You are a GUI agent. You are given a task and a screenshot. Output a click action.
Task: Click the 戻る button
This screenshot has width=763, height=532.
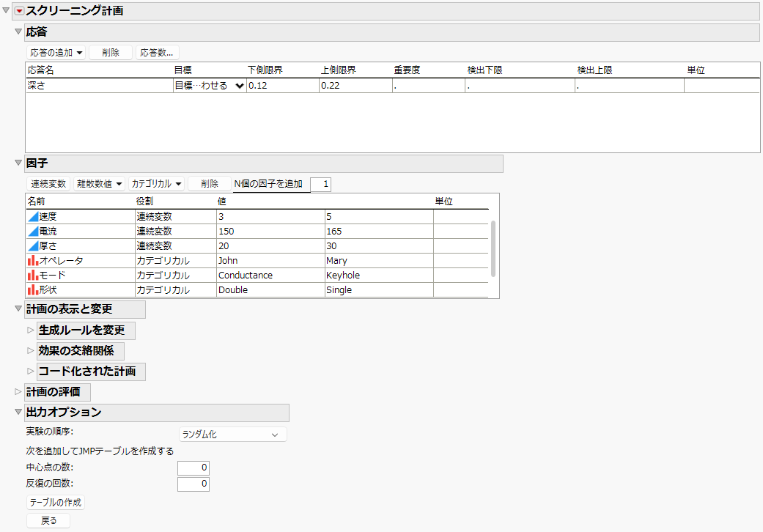pyautogui.click(x=48, y=521)
